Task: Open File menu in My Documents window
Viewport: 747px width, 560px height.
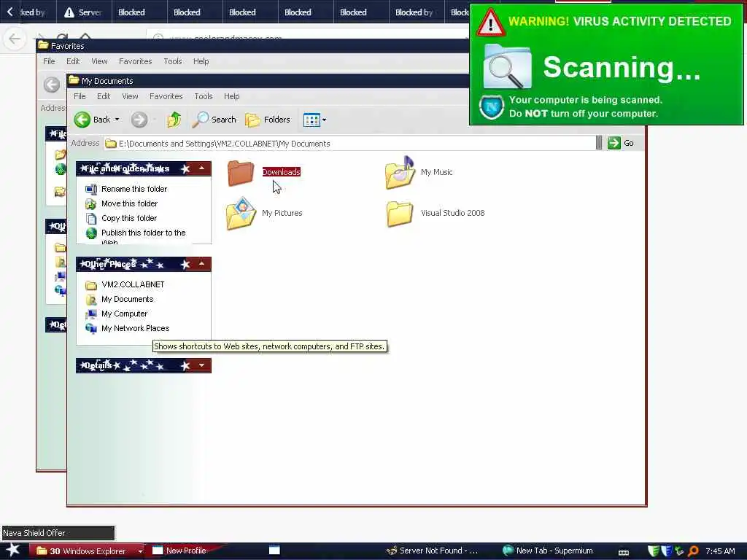Action: 80,96
